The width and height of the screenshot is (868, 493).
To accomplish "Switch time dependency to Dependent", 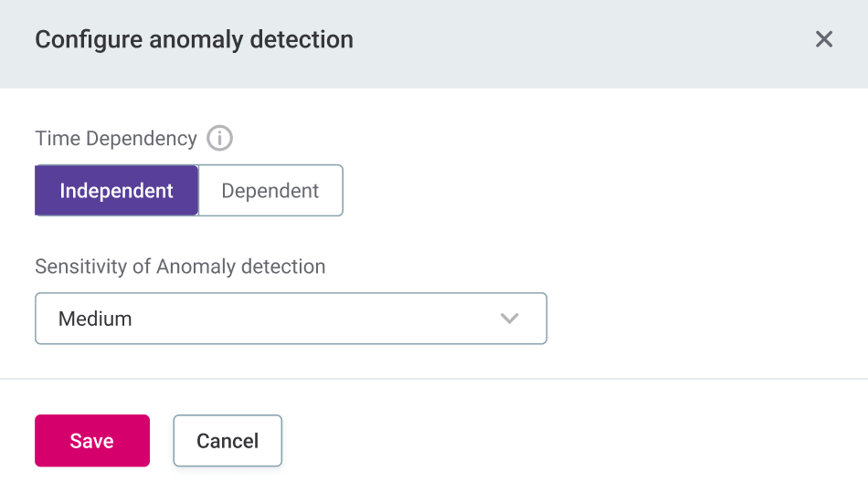I will (x=270, y=191).
